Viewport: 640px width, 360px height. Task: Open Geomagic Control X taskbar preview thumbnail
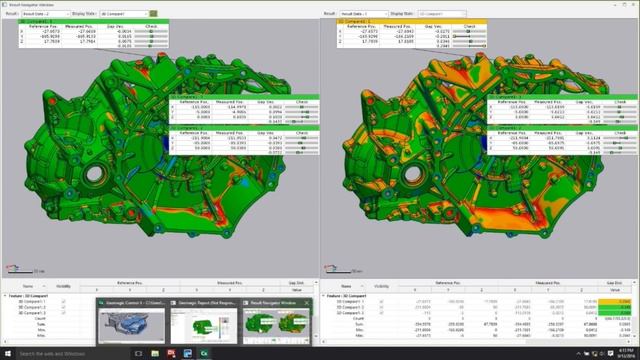tap(131, 325)
